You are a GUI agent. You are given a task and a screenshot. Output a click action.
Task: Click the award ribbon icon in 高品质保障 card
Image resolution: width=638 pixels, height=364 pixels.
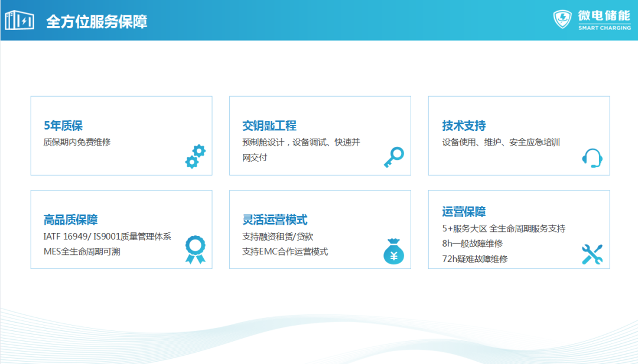point(196,250)
